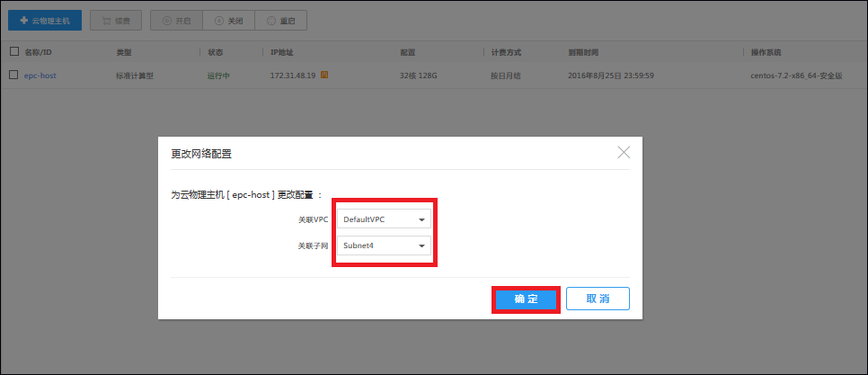
Task: Check the epc-host row checkbox
Action: coord(13,76)
